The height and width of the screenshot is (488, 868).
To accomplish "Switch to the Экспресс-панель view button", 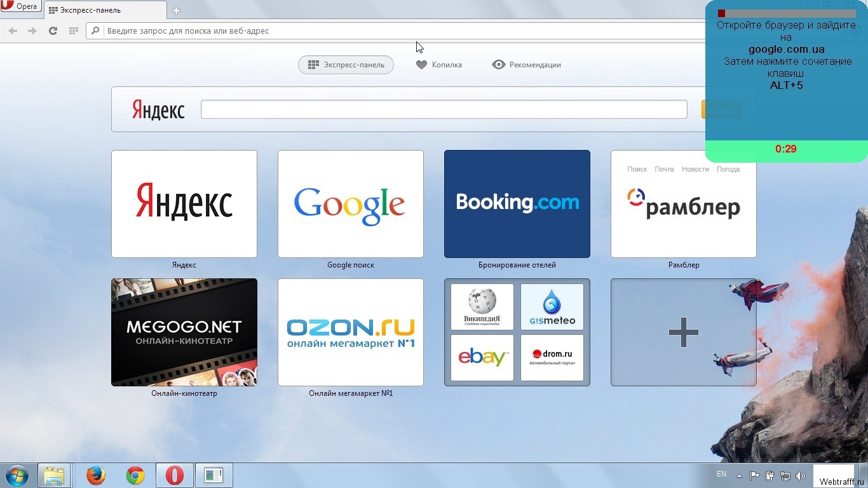I will pos(346,65).
